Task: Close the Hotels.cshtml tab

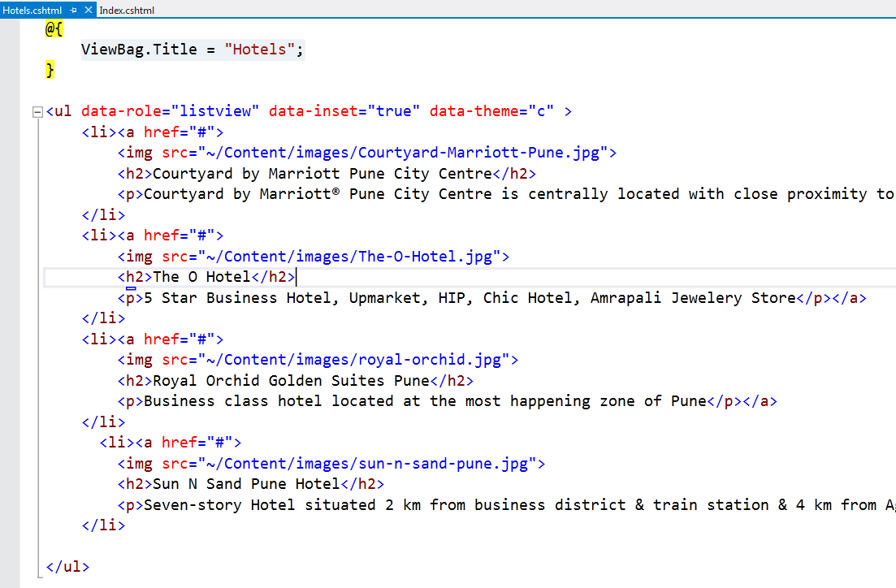Action: tap(89, 11)
